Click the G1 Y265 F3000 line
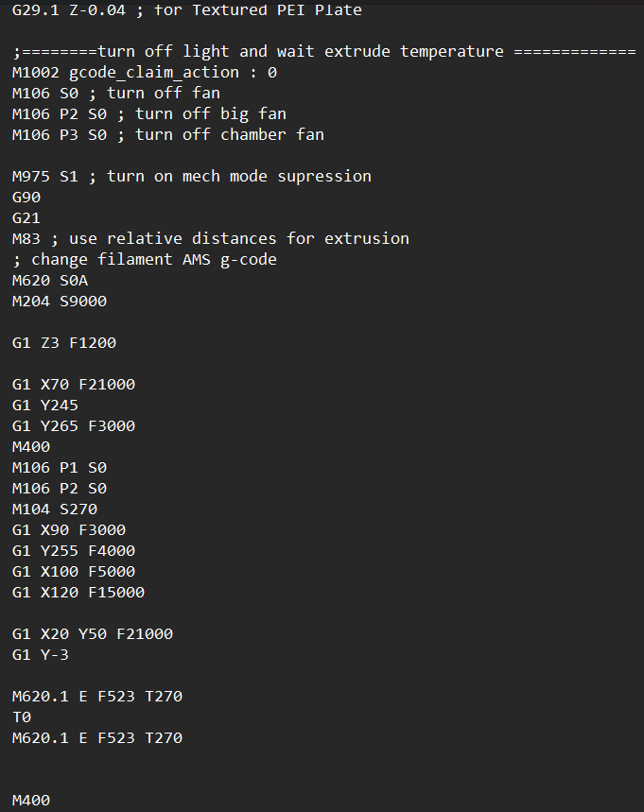Image resolution: width=644 pixels, height=812 pixels. (x=74, y=425)
